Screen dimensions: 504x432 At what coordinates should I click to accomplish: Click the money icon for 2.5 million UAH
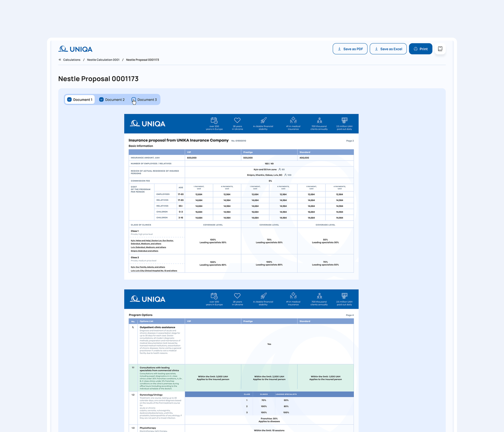click(x=345, y=120)
